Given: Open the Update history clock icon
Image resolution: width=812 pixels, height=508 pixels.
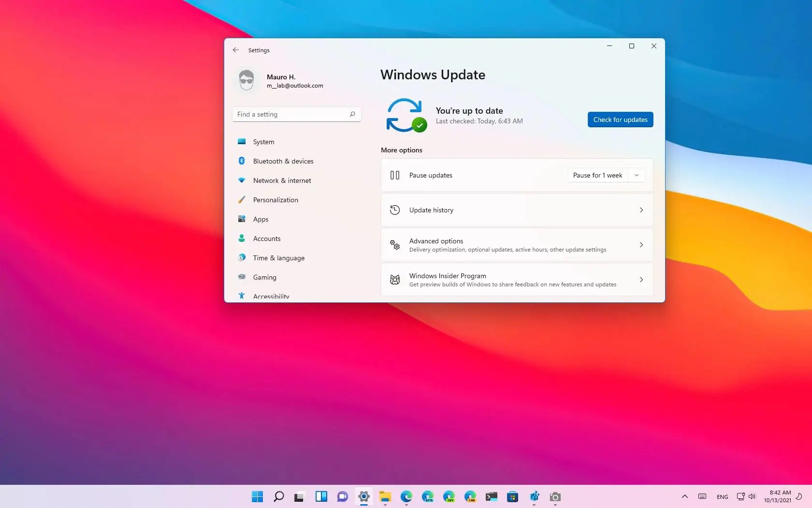Looking at the screenshot, I should pos(394,210).
